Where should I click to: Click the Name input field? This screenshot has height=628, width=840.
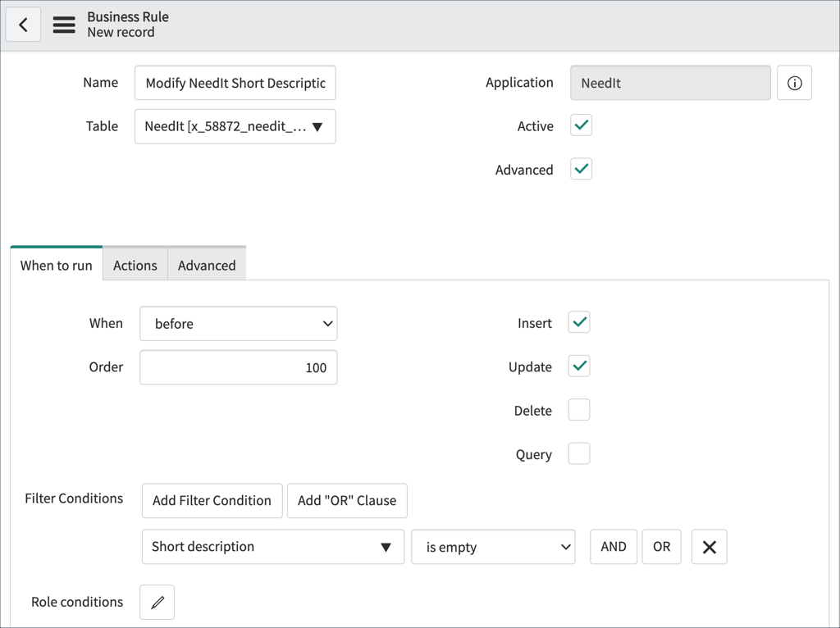[x=235, y=83]
